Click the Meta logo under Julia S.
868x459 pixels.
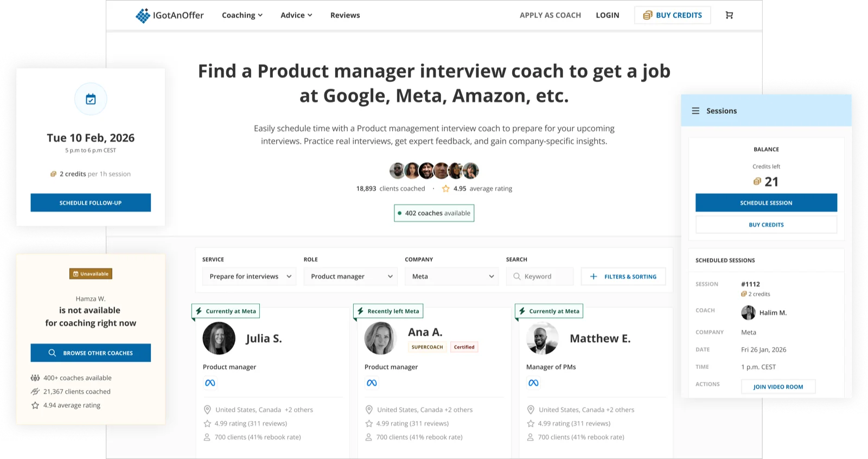click(210, 383)
